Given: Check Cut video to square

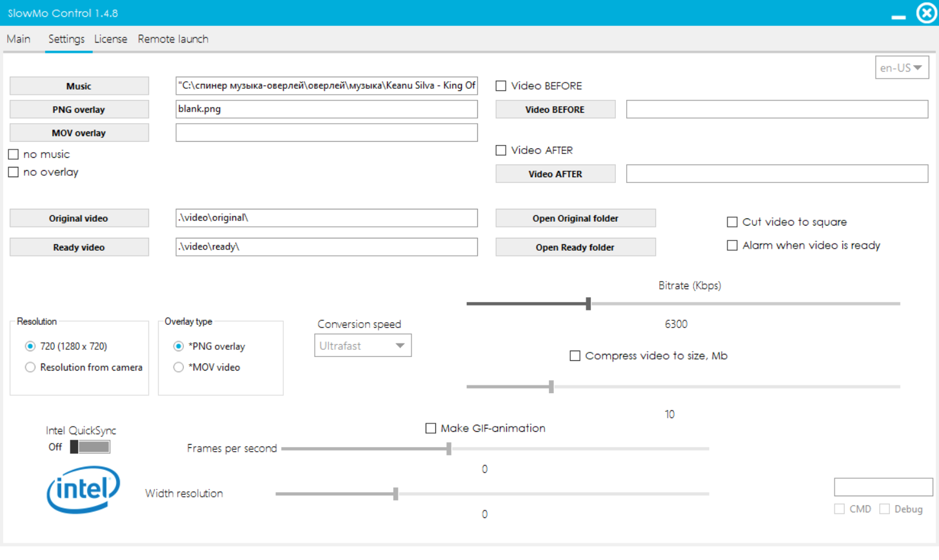Looking at the screenshot, I should (732, 222).
